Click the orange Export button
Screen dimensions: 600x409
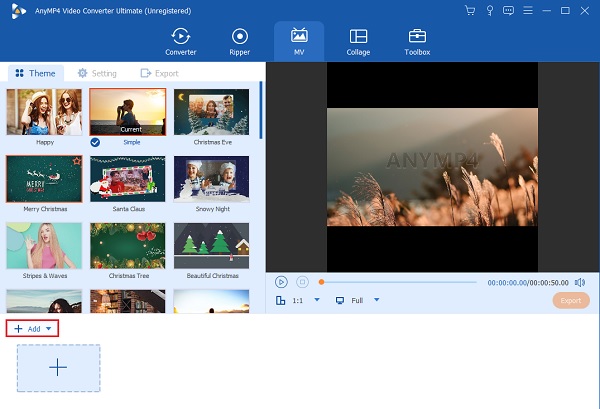tap(571, 301)
